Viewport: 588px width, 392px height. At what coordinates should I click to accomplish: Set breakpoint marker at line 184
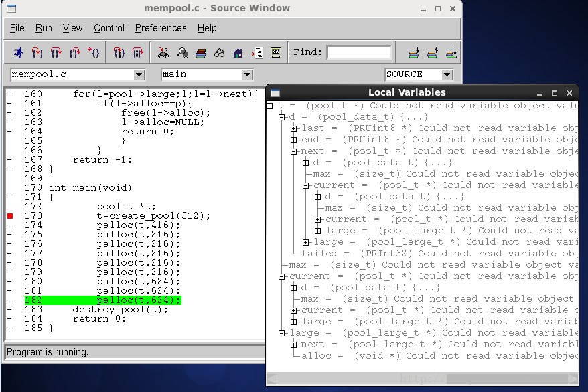(9, 318)
